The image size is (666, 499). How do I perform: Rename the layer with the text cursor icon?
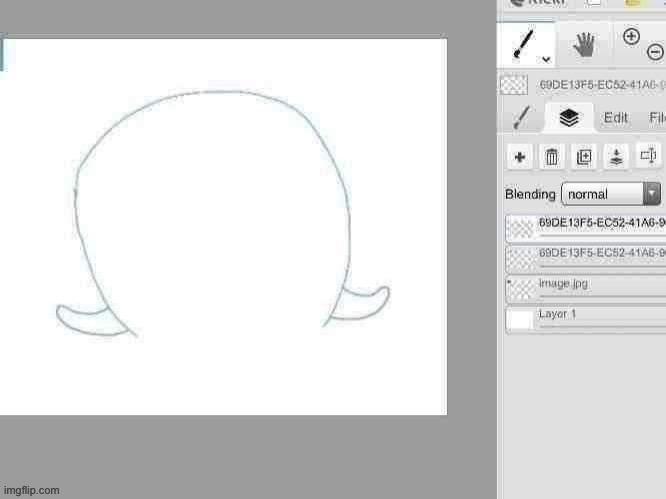(649, 156)
